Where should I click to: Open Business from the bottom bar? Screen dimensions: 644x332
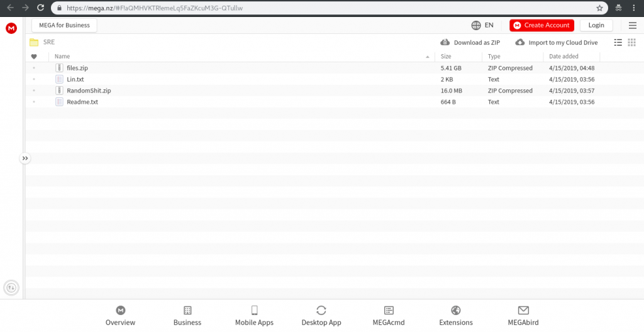click(x=187, y=316)
